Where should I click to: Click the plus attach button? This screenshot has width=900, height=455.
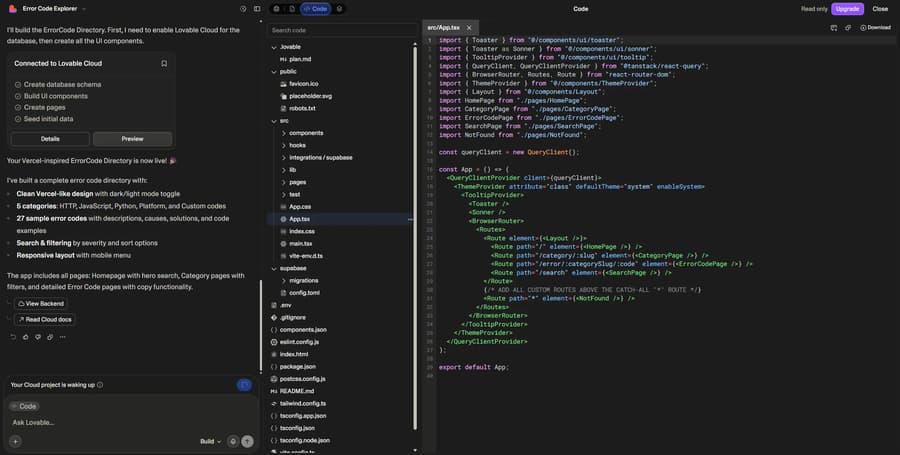15,441
